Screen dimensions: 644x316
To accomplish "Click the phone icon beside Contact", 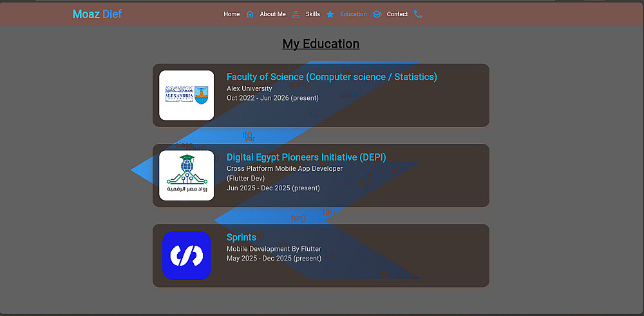I will click(418, 14).
